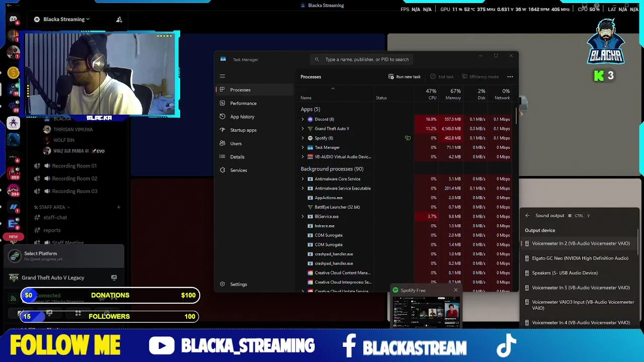Expand Antimalware Core Service process
644x362 pixels.
tap(303, 179)
